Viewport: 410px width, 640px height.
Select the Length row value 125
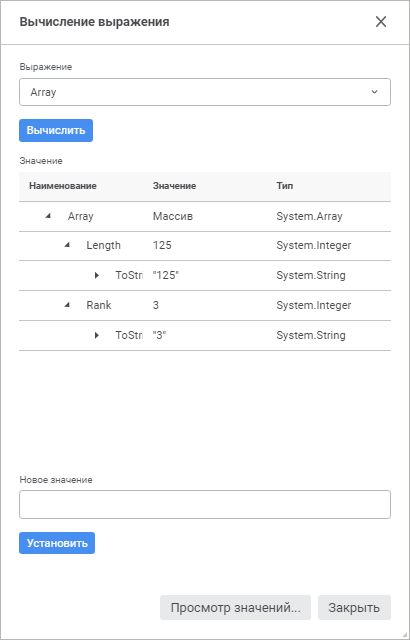[162, 245]
